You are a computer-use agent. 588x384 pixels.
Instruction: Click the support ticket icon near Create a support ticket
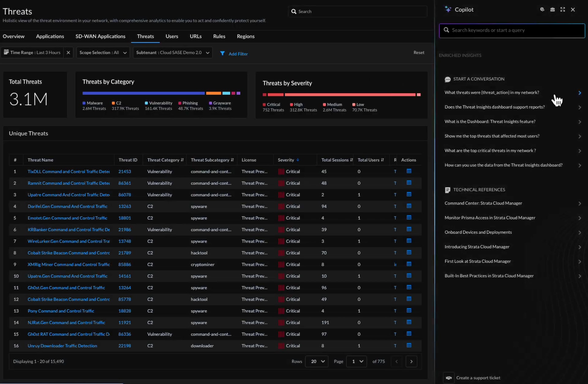[x=449, y=378]
